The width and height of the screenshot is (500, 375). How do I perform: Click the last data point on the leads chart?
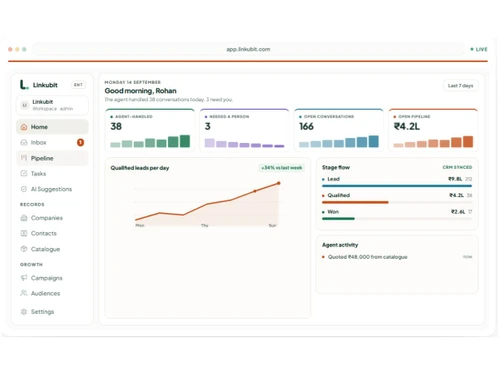(x=279, y=183)
